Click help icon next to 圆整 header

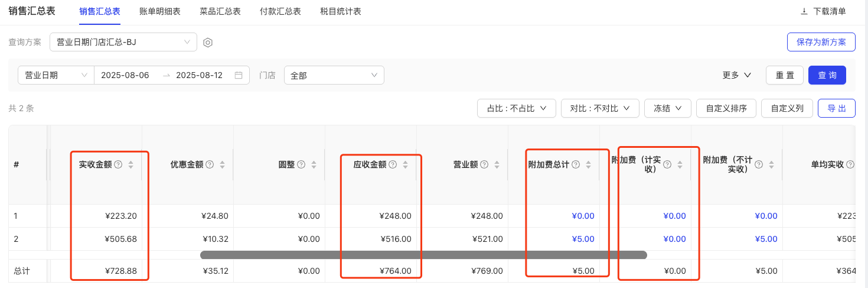tap(302, 164)
